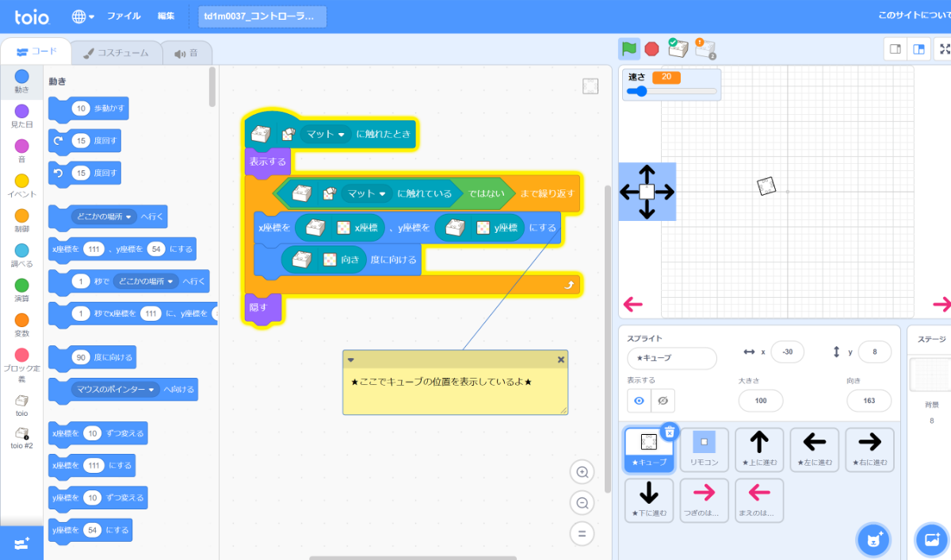Viewport: 951px width, 560px height.
Task: Switch to the small stage layout
Action: point(896,48)
